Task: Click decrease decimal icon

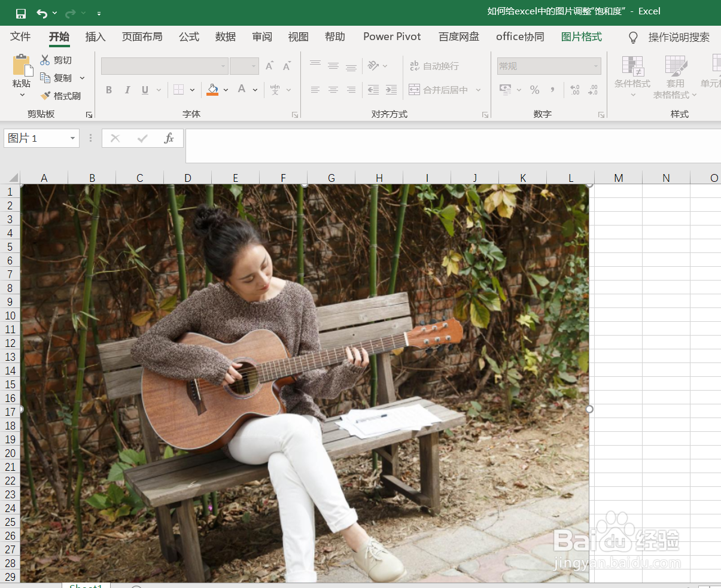Action: 593,90
